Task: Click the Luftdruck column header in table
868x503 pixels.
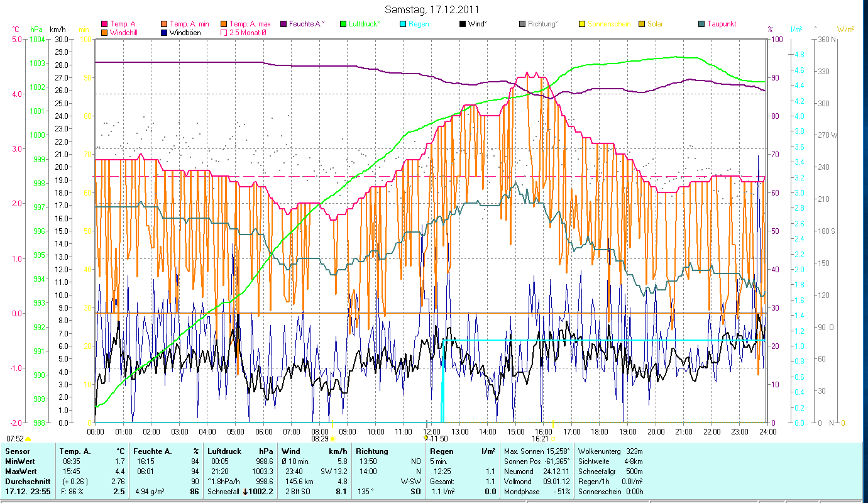Action: click(224, 451)
